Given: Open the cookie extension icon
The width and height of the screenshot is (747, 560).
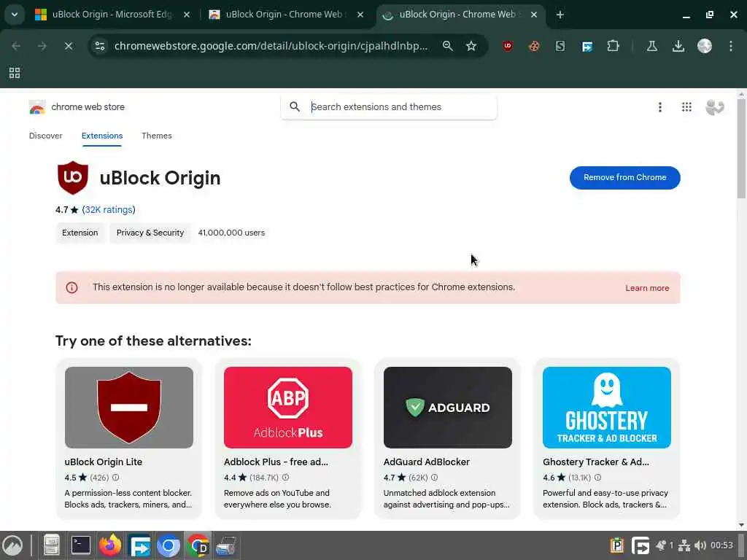Looking at the screenshot, I should pos(534,46).
